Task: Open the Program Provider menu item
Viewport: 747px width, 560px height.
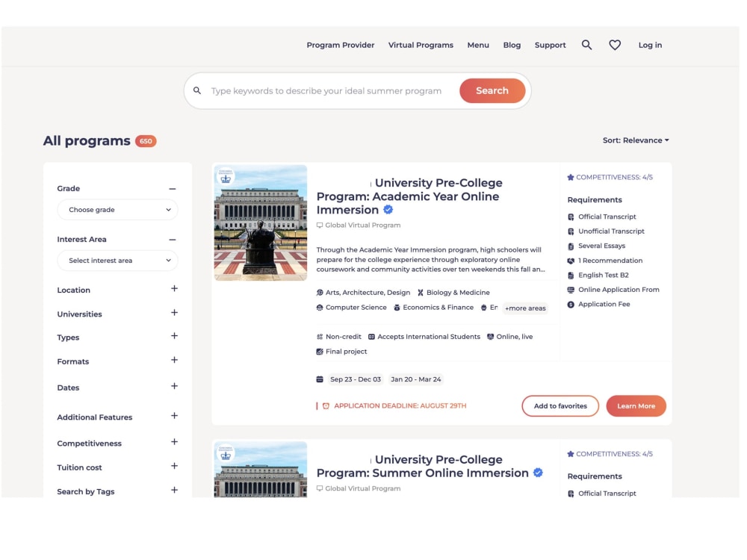Action: (x=340, y=45)
